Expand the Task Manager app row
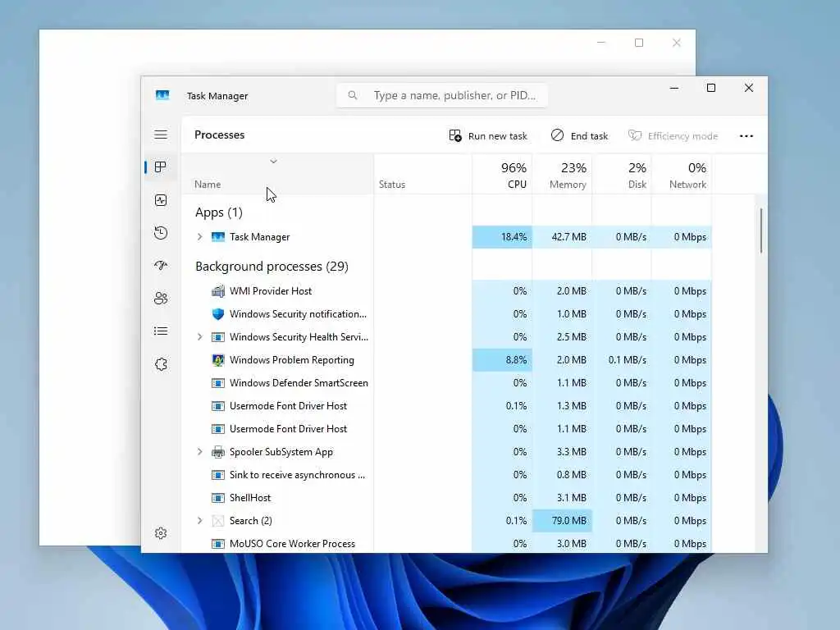The height and width of the screenshot is (630, 840). pos(200,237)
